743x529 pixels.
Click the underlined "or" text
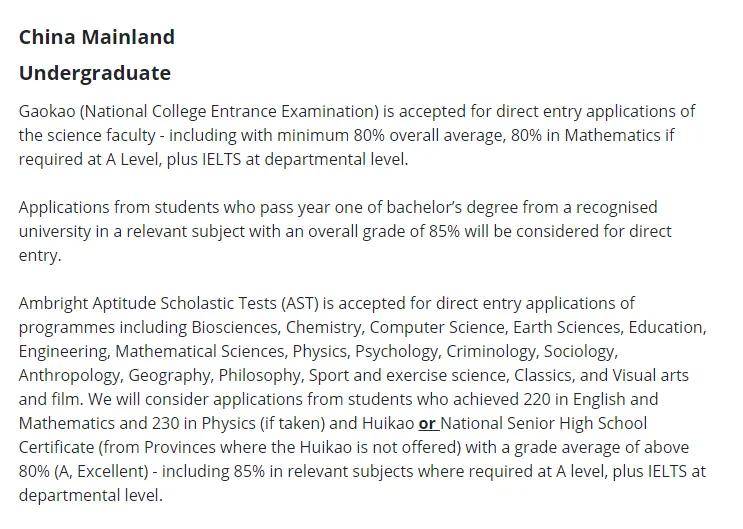[x=427, y=423]
